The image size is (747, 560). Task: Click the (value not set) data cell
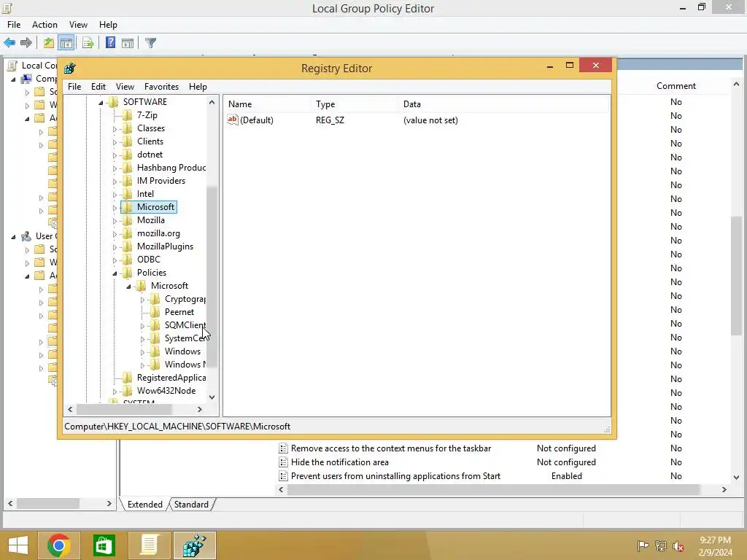430,120
